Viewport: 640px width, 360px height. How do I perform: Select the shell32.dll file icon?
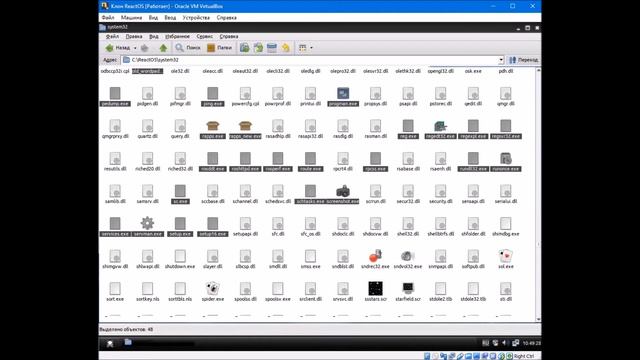(408, 223)
